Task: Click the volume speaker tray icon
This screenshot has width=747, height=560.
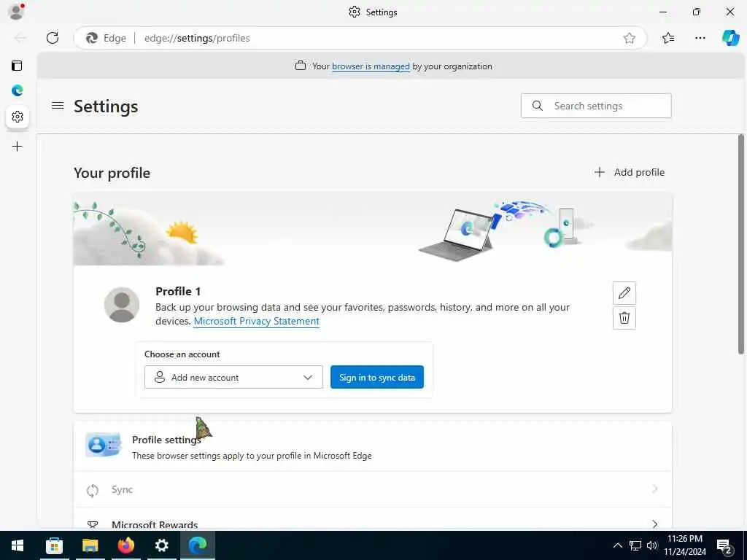Action: click(651, 545)
